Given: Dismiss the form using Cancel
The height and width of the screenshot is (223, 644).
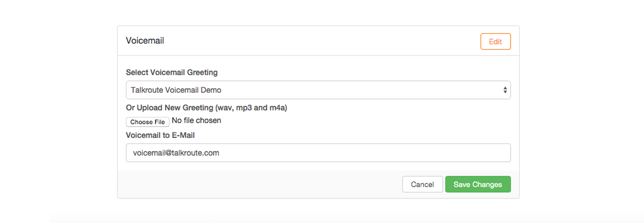Looking at the screenshot, I should pos(422,184).
